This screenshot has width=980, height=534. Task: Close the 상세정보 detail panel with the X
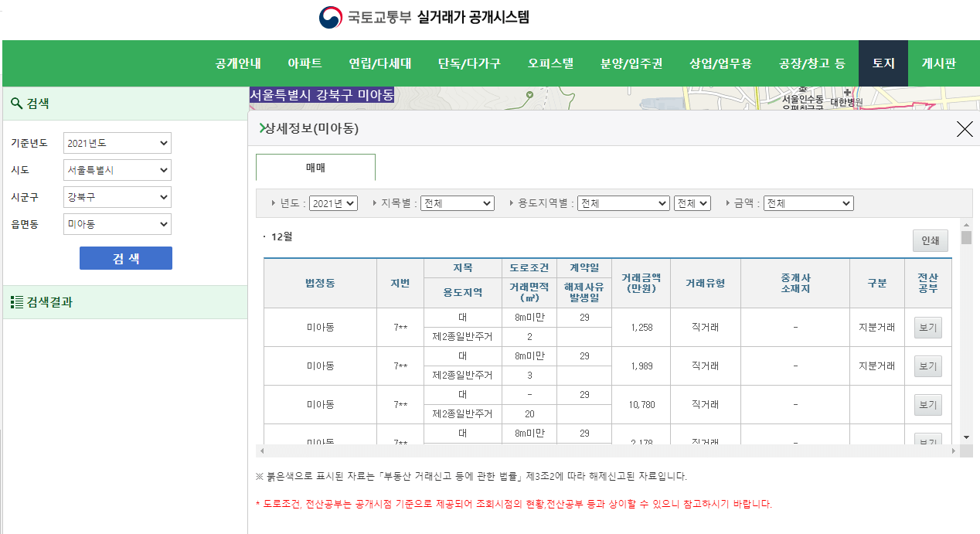(x=964, y=129)
